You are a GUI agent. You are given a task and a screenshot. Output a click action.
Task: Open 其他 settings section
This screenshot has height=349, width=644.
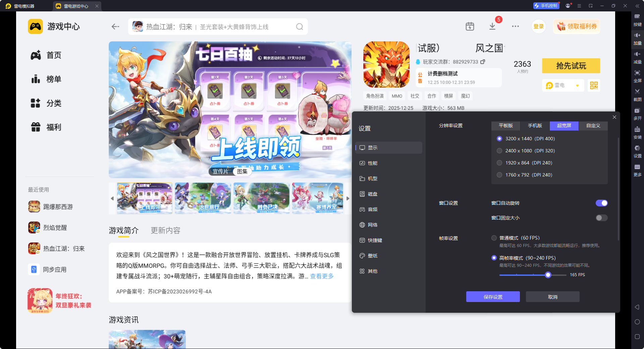pos(389,271)
